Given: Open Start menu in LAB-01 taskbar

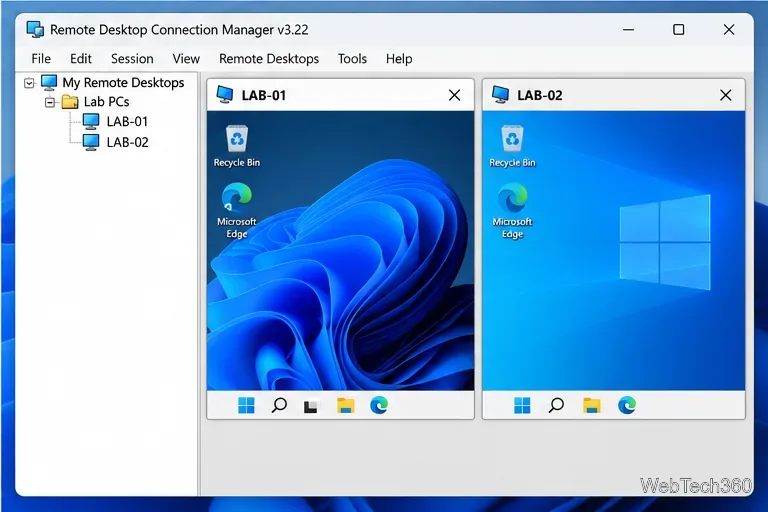Looking at the screenshot, I should 246,406.
